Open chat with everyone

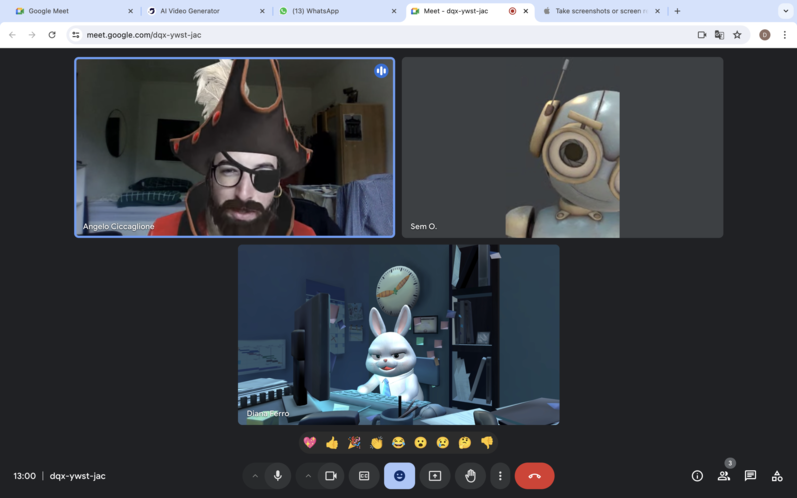(750, 476)
